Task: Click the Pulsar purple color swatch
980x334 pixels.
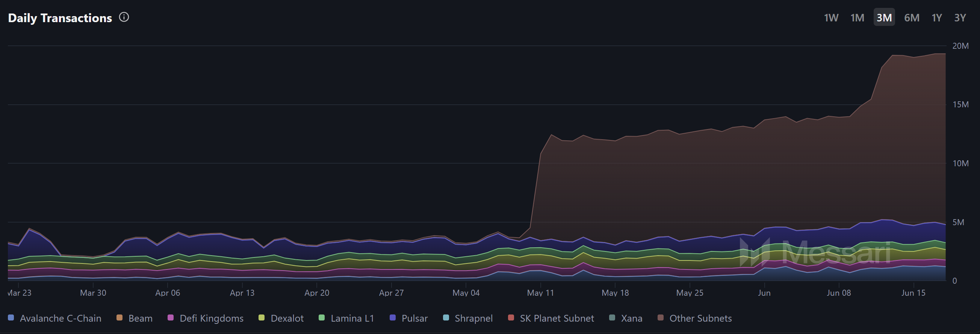Action: [393, 317]
